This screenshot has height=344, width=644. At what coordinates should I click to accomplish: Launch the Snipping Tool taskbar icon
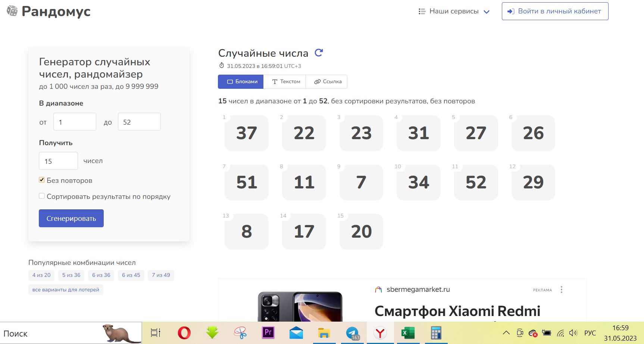point(240,333)
